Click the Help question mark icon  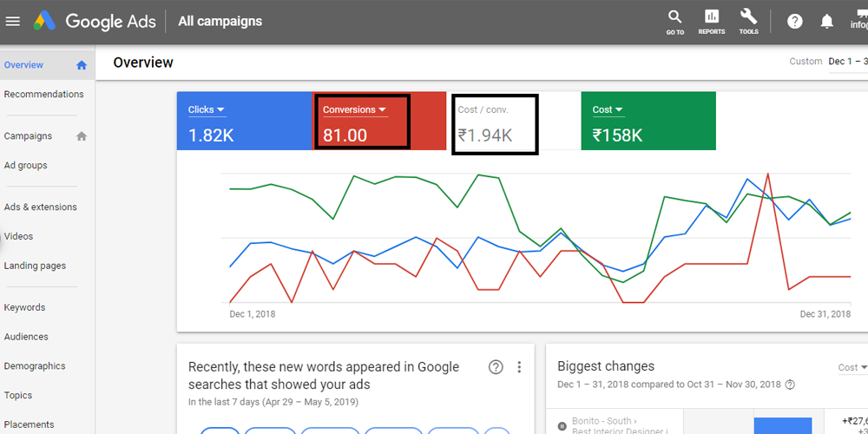pos(795,22)
